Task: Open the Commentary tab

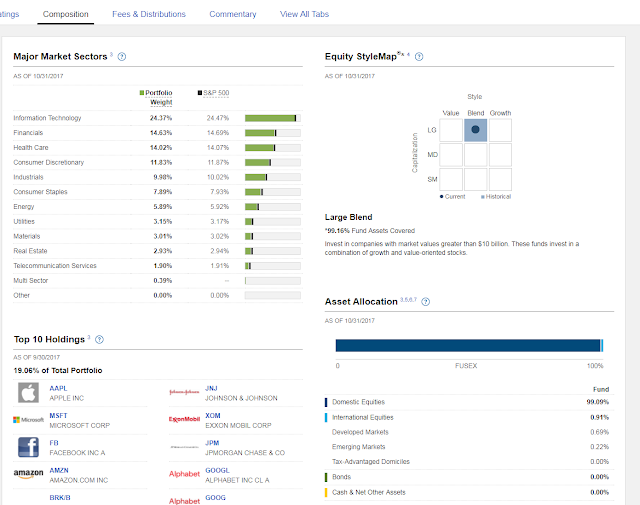Action: (x=233, y=14)
